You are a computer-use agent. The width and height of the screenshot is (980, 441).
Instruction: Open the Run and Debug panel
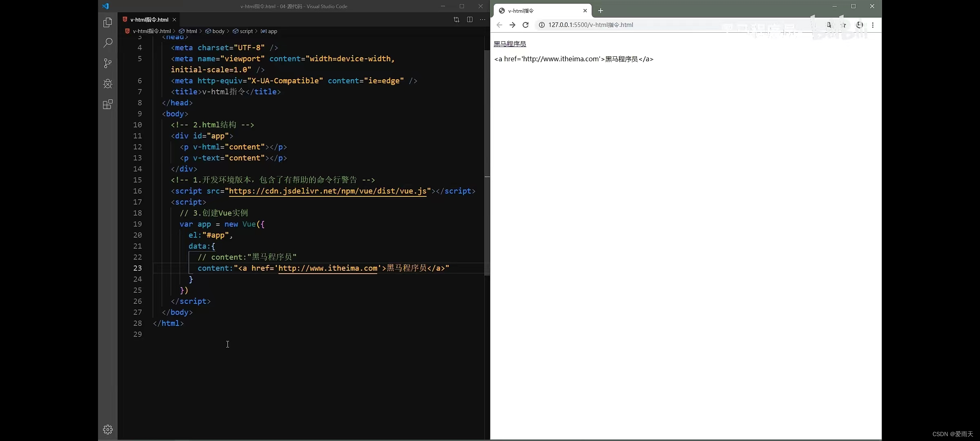point(107,84)
